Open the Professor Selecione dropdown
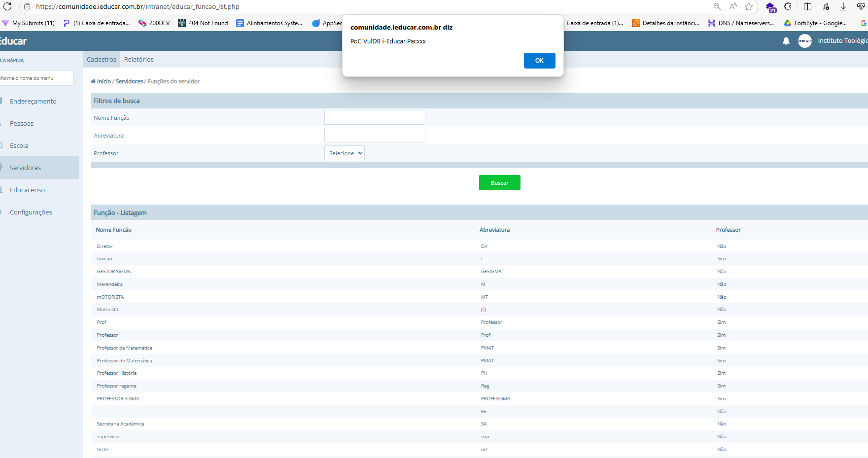 (345, 153)
